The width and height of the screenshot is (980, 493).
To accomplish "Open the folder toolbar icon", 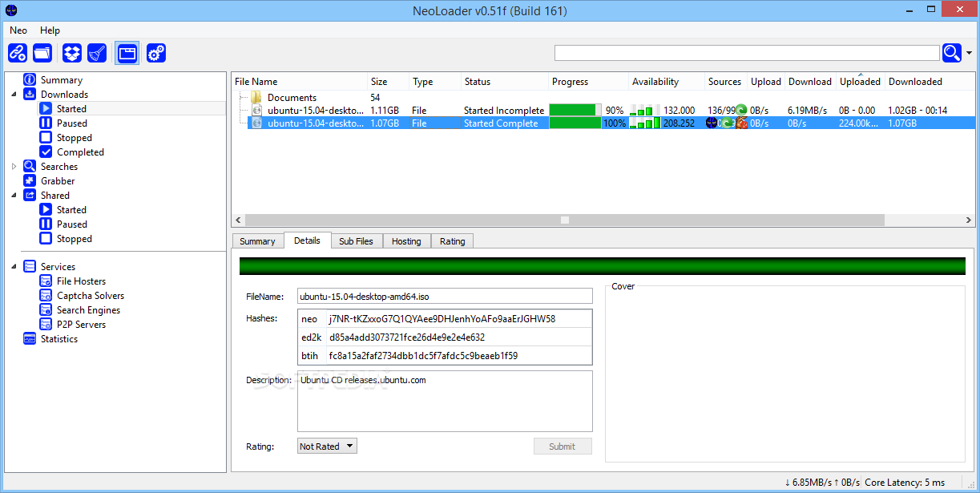I will click(x=43, y=53).
